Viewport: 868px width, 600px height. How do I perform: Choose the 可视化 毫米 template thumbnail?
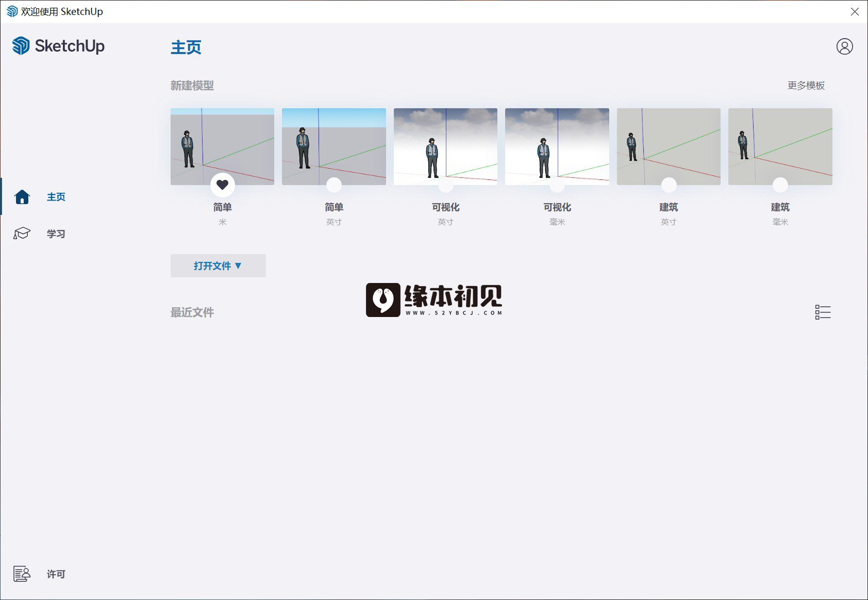557,146
